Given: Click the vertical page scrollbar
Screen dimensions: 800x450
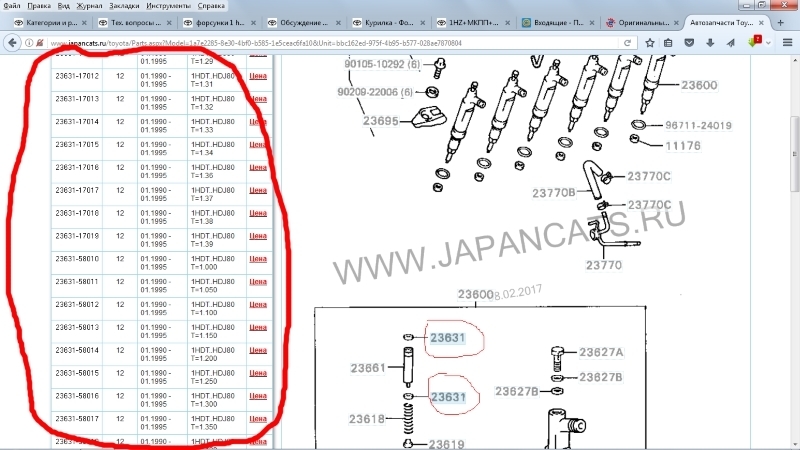Looking at the screenshot, I should (x=795, y=252).
